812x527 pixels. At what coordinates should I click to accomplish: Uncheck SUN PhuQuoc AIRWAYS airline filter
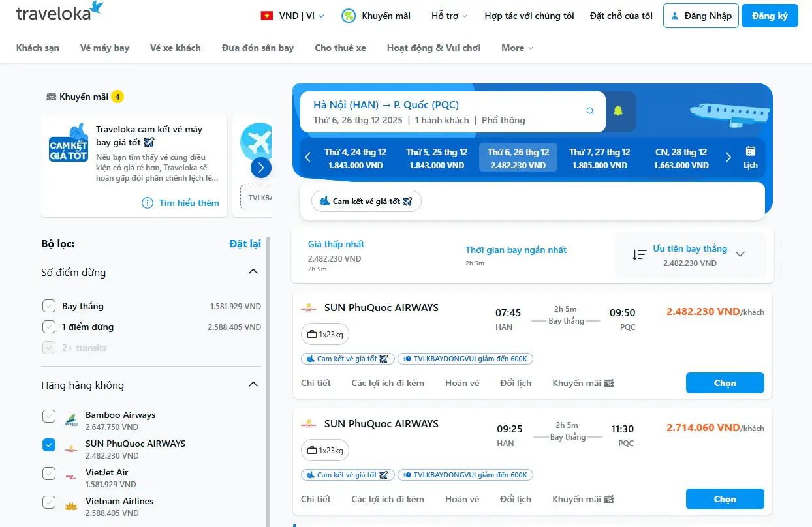click(x=49, y=445)
